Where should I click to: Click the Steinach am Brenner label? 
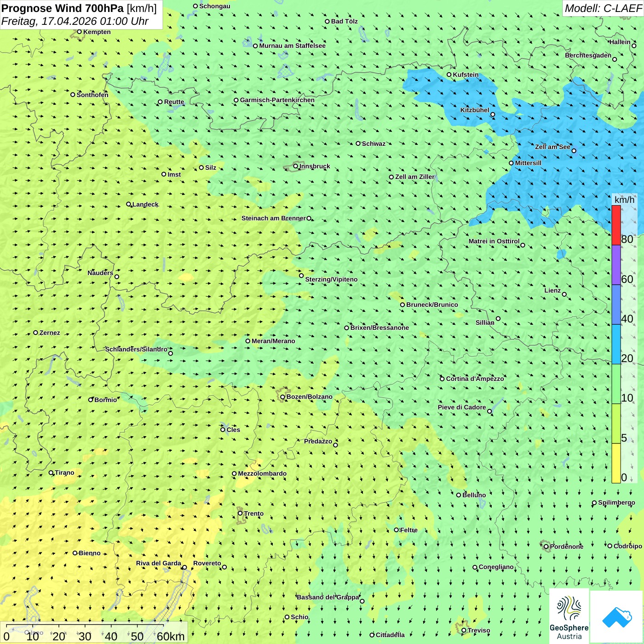click(x=274, y=218)
